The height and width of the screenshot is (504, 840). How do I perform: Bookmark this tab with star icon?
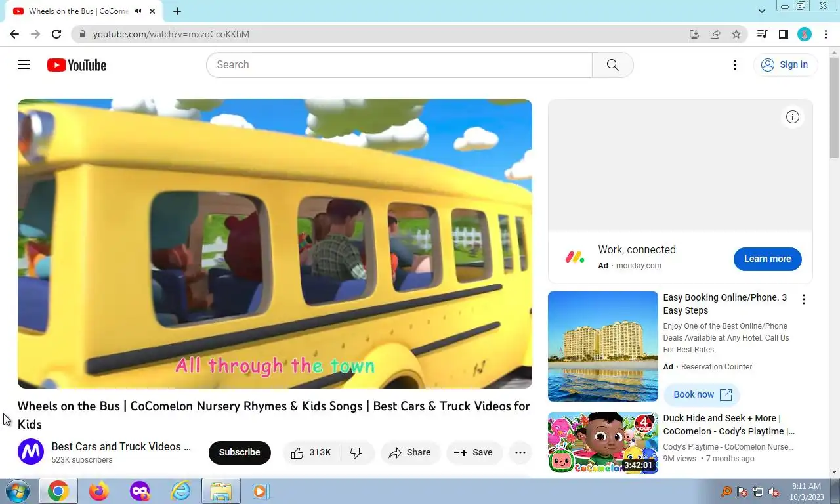pyautogui.click(x=736, y=34)
